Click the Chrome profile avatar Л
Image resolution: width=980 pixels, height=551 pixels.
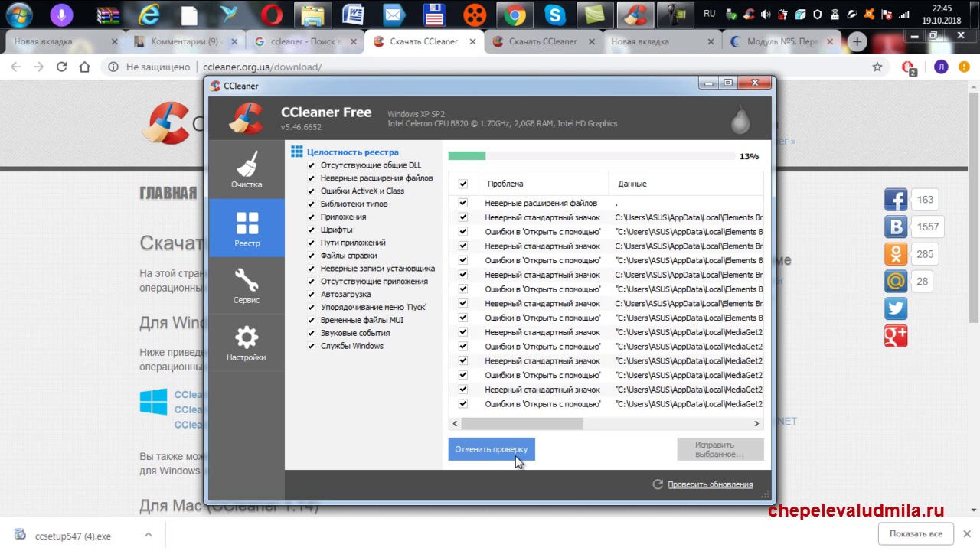click(x=941, y=67)
